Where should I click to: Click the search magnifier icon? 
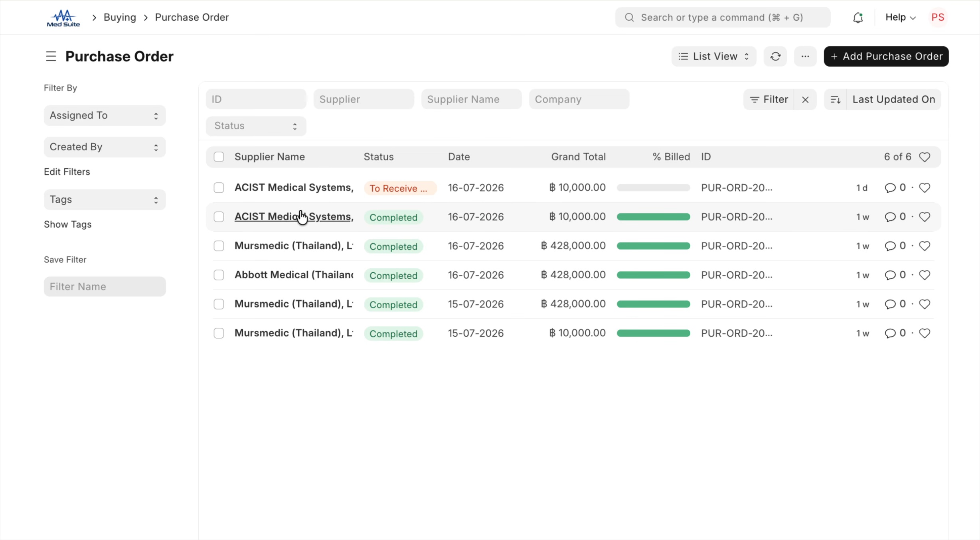click(x=629, y=18)
